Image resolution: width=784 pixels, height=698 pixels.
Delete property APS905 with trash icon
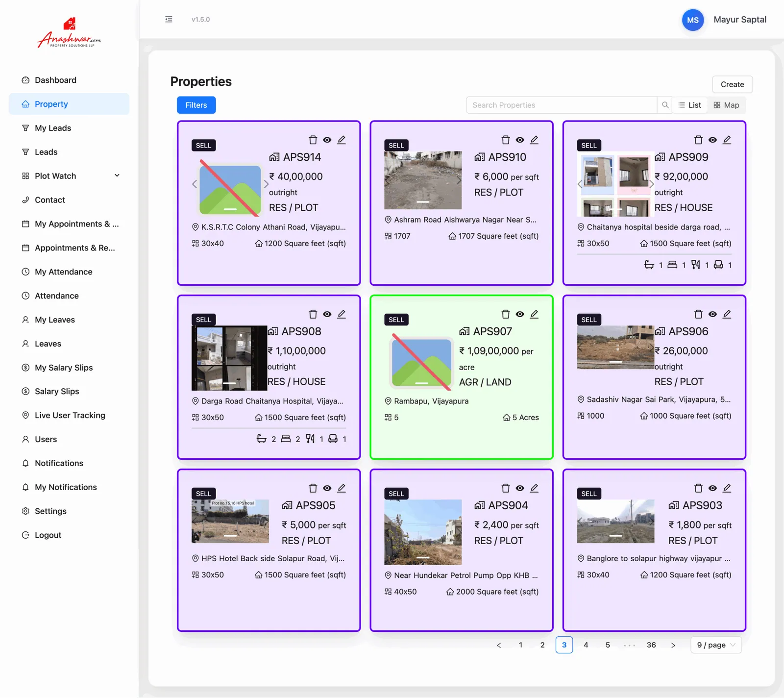(313, 488)
